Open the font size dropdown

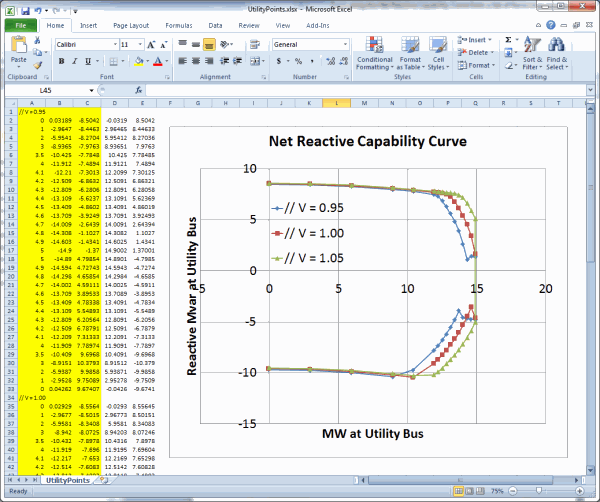tap(140, 44)
